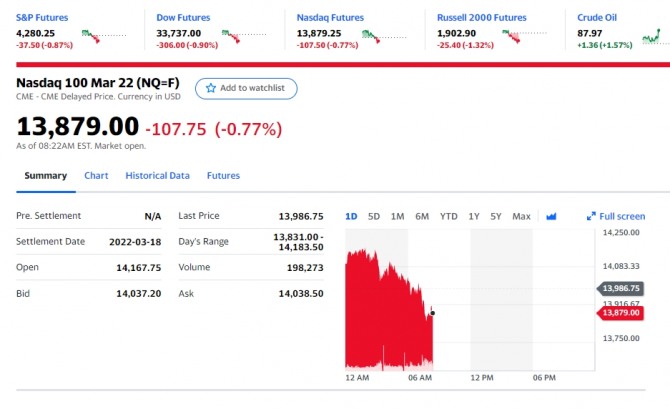670x409 pixels.
Task: Select the 1D chart range
Action: coord(351,216)
